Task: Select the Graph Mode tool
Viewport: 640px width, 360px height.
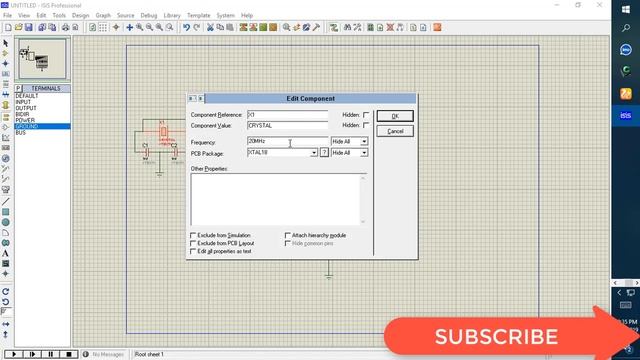Action: 5,138
